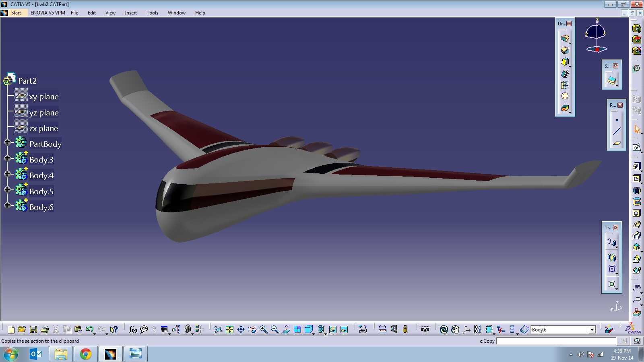This screenshot has height=362, width=644.
Task: Create Axis System icon
Action: click(x=466, y=329)
